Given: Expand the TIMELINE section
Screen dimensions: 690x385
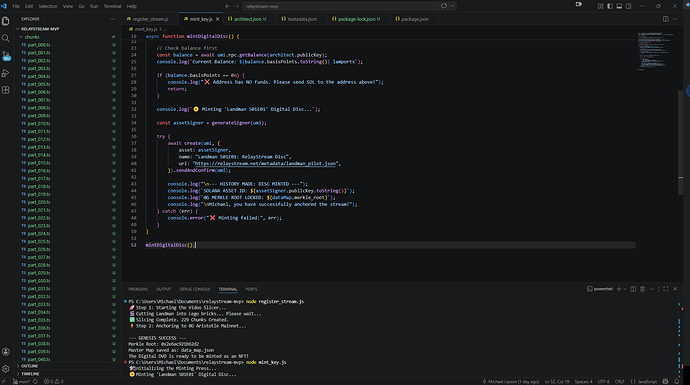Looking at the screenshot, I should click(68, 374).
